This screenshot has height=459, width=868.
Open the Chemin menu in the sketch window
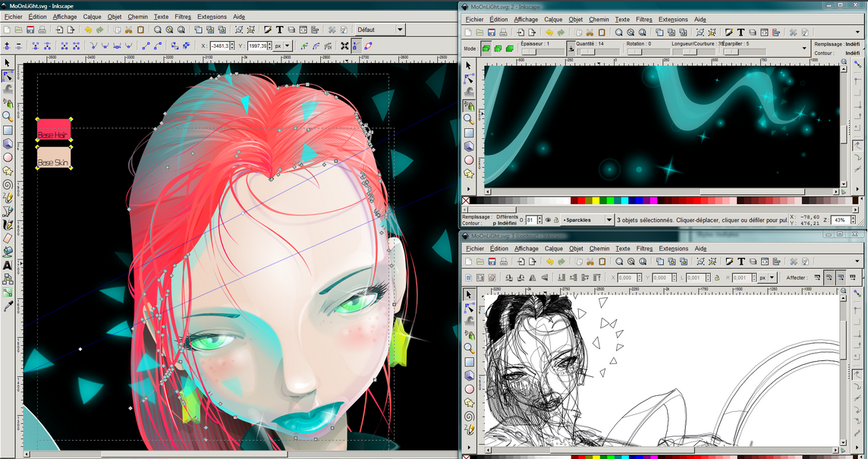pos(599,249)
